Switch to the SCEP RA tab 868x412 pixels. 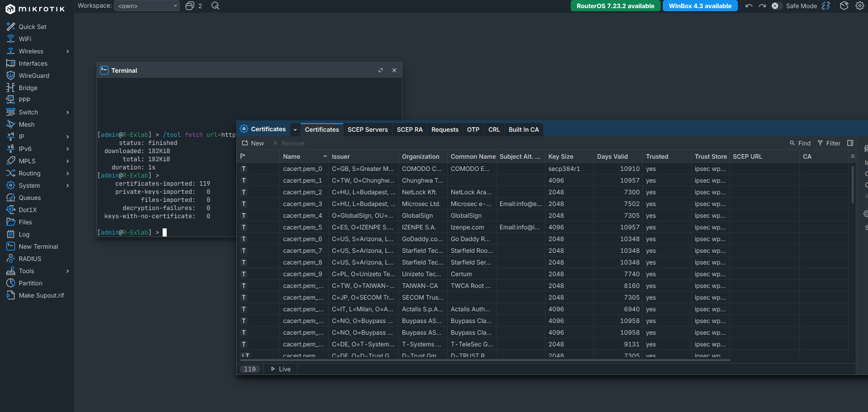(x=410, y=130)
